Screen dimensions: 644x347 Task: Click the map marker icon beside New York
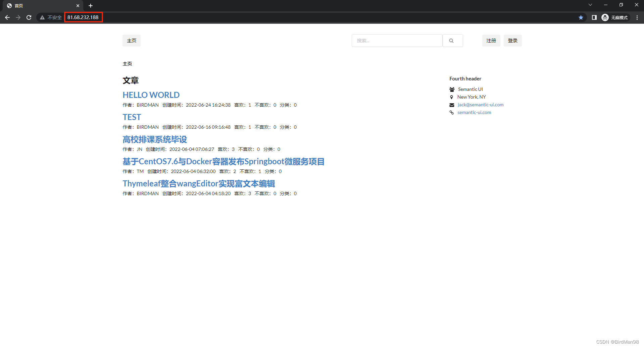tap(451, 97)
